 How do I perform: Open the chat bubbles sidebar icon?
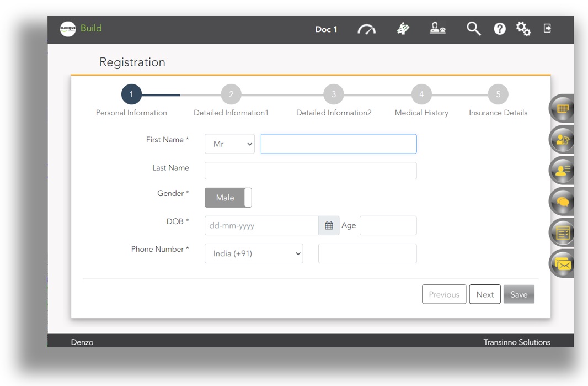click(x=562, y=202)
